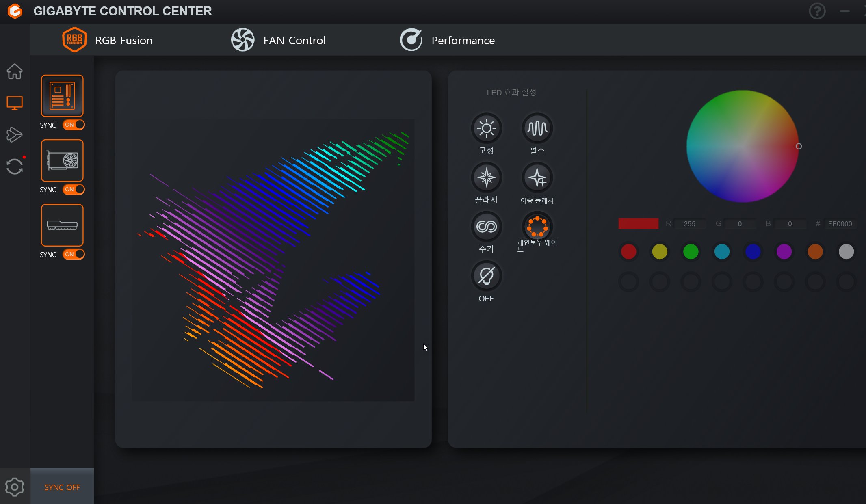
Task: Open the settings gear at bottom left
Action: (15, 487)
